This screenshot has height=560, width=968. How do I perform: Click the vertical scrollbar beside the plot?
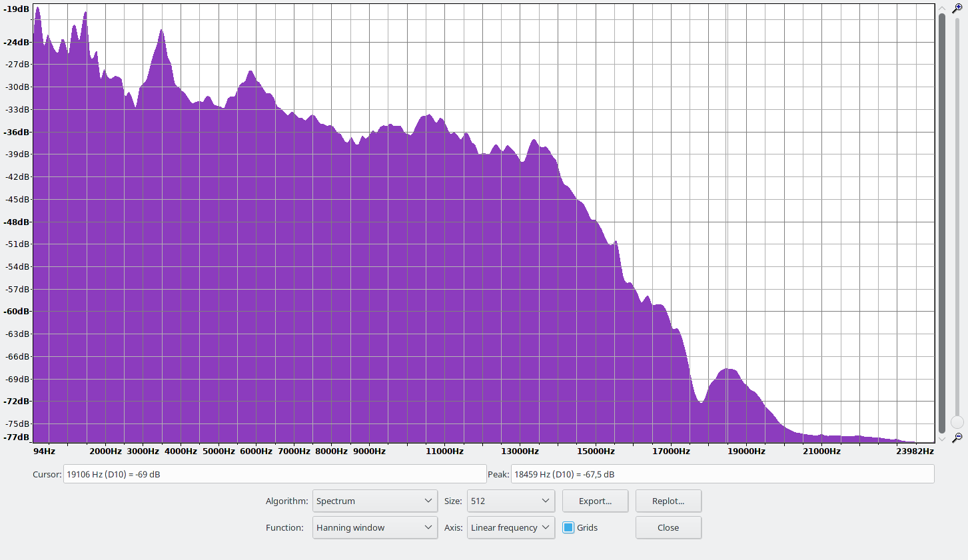tap(942, 223)
